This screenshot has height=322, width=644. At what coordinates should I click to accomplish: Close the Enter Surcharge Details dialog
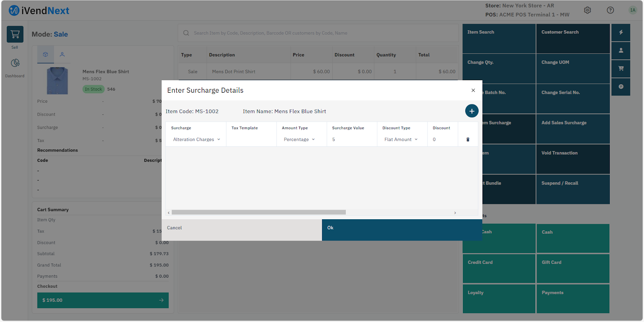coord(473,90)
